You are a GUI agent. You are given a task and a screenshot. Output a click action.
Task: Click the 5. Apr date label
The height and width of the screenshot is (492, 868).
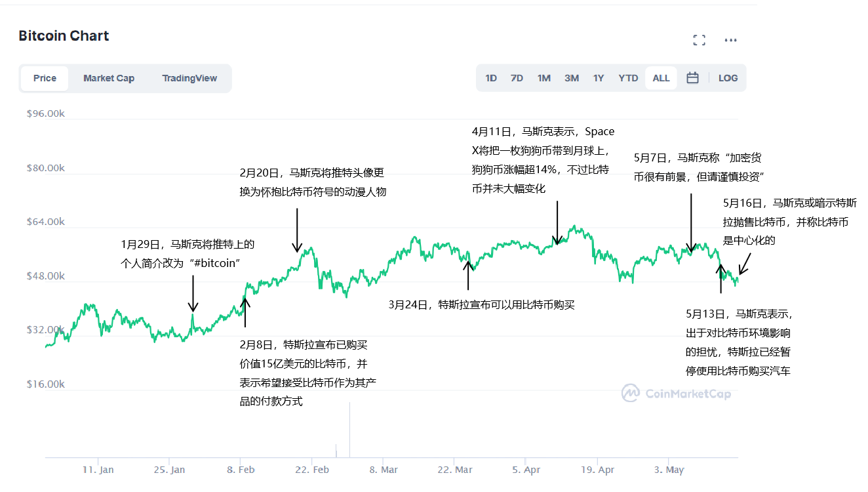(526, 470)
